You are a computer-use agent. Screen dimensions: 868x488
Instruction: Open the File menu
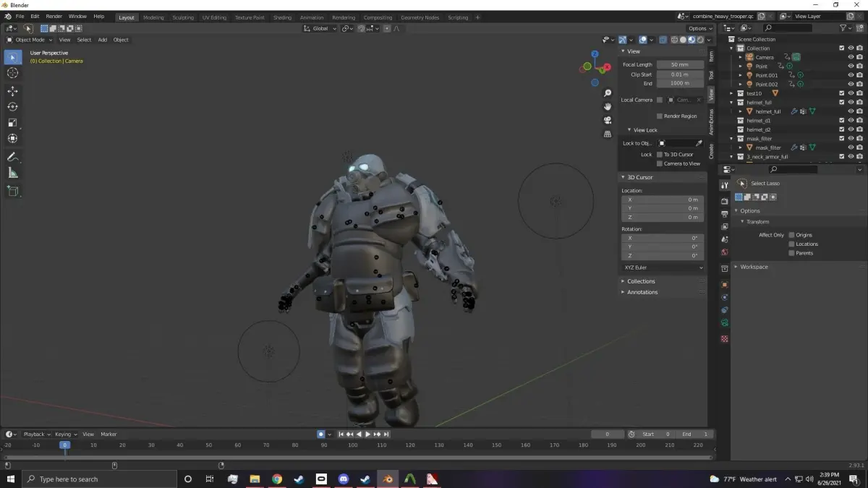[x=19, y=16]
